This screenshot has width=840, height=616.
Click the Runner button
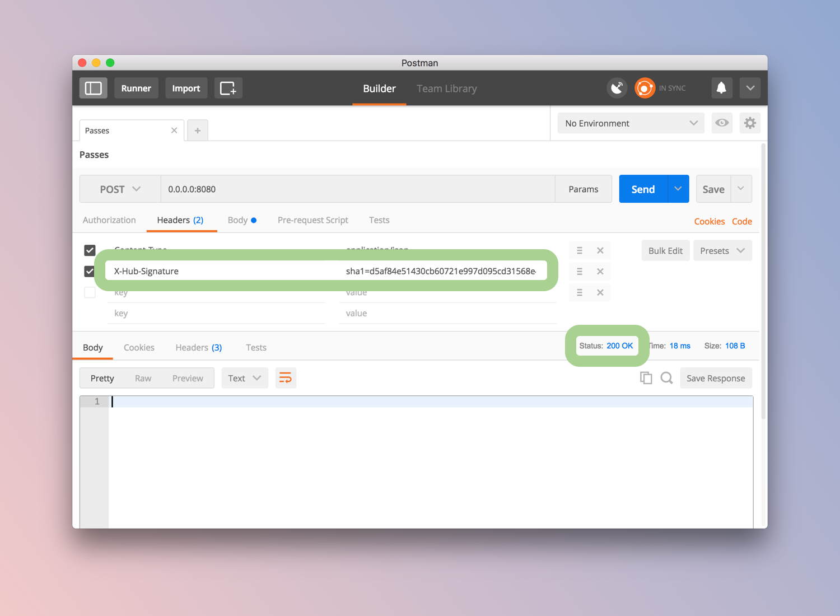(136, 88)
